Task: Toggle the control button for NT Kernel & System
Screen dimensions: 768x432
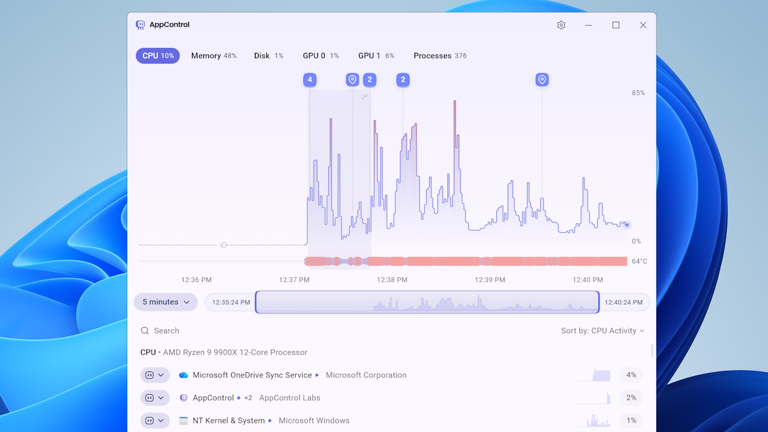Action: (x=149, y=420)
